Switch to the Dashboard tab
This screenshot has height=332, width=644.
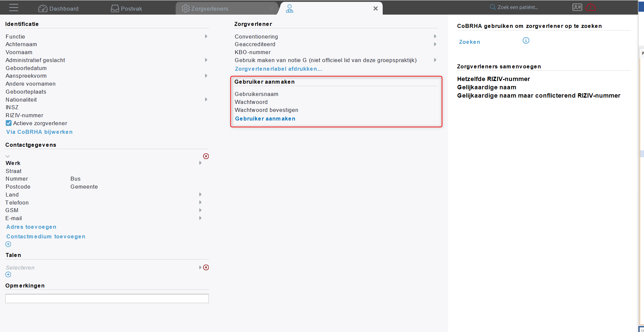point(59,9)
